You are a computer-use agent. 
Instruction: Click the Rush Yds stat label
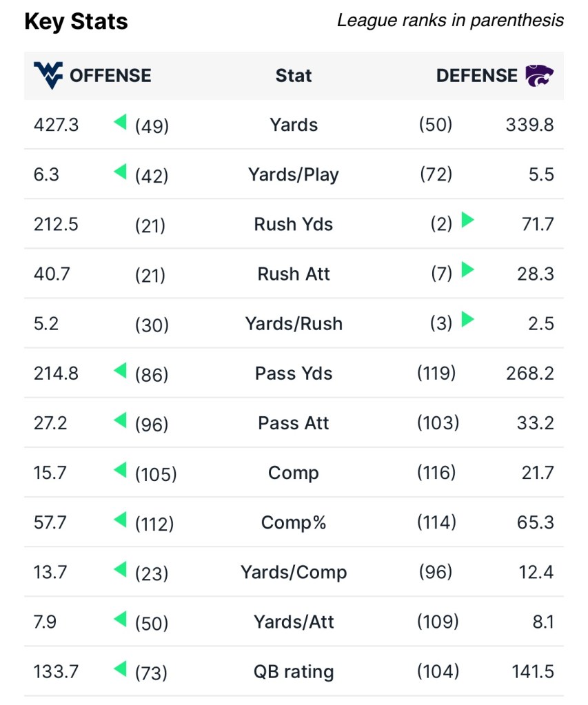(x=294, y=225)
